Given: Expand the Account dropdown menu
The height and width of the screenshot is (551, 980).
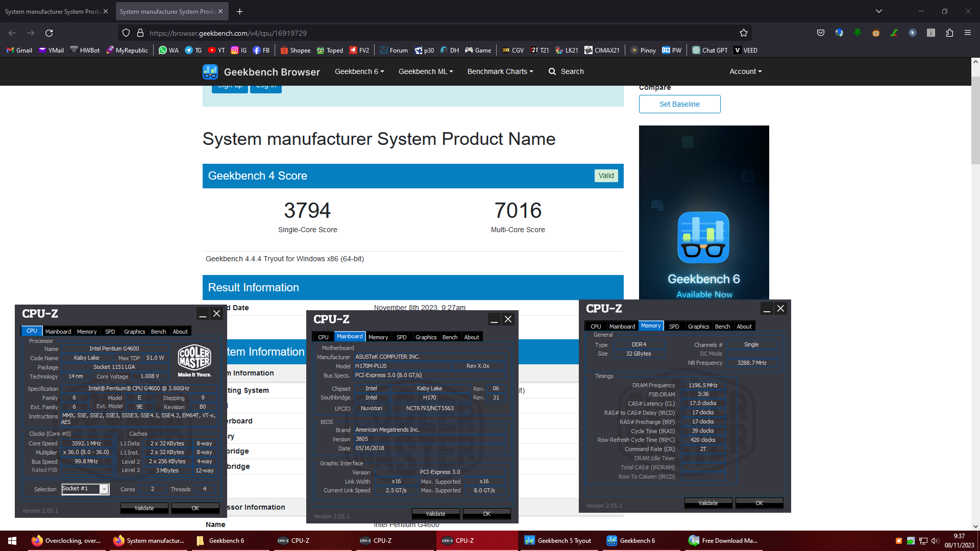Looking at the screenshot, I should point(745,72).
